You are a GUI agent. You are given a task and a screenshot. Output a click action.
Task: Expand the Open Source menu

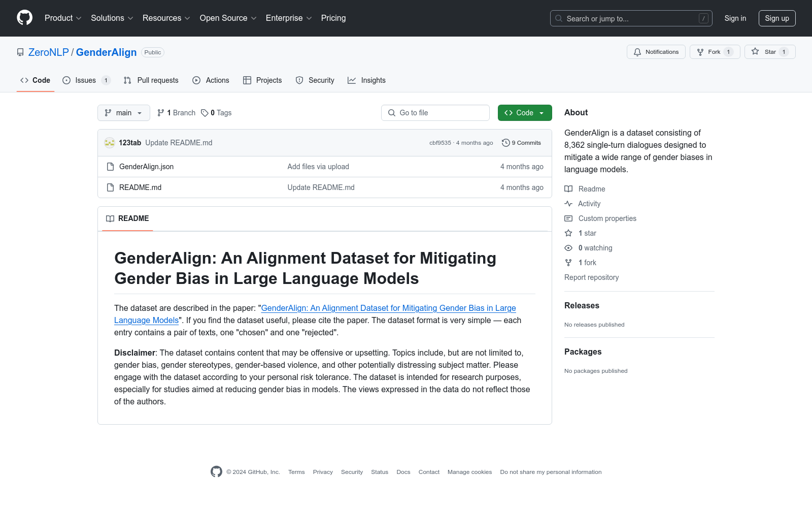[228, 18]
